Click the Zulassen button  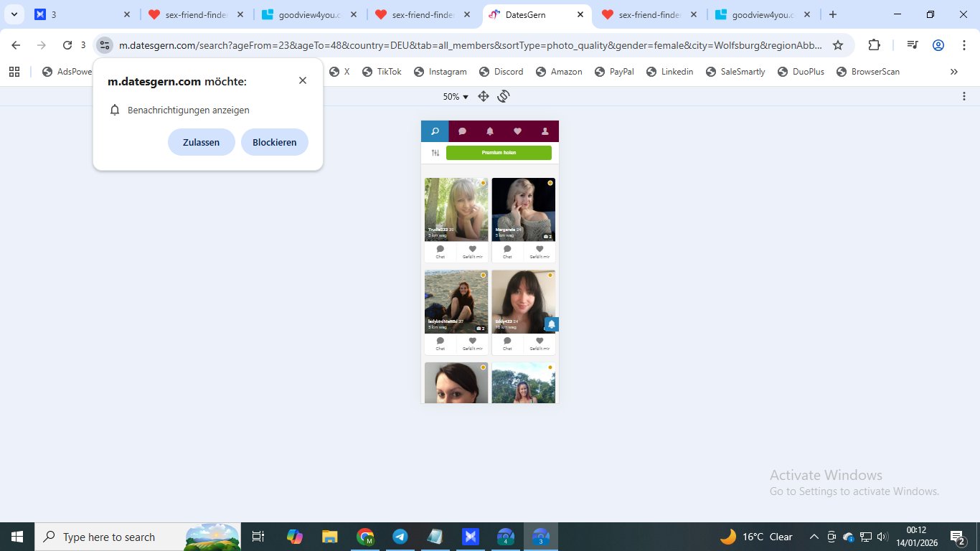tap(201, 142)
